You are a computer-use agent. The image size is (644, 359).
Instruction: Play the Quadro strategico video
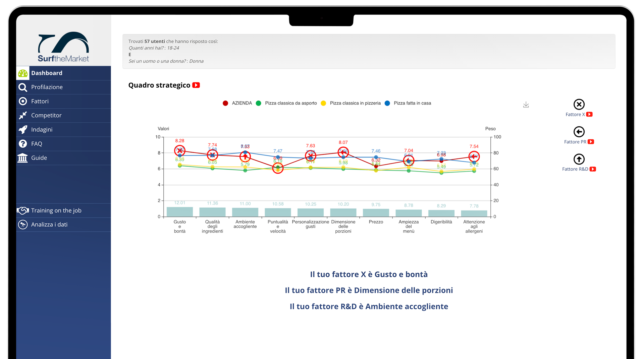point(196,85)
